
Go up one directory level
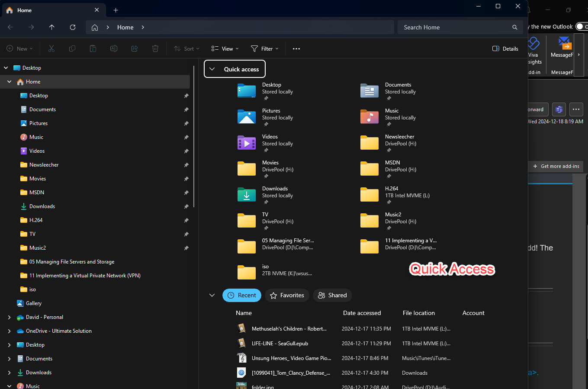point(52,27)
